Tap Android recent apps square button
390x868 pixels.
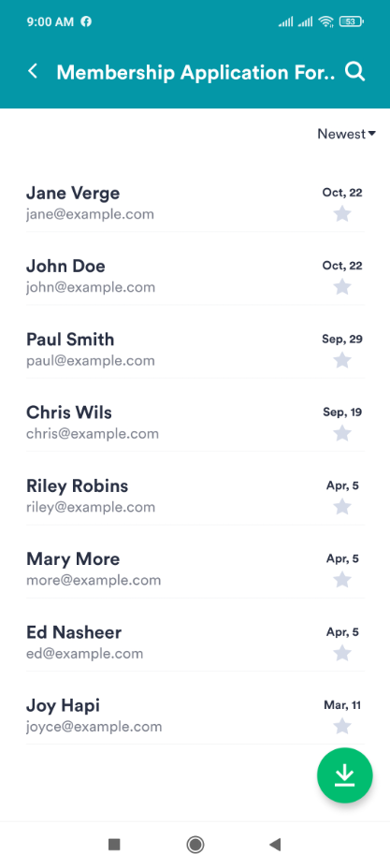point(114,845)
